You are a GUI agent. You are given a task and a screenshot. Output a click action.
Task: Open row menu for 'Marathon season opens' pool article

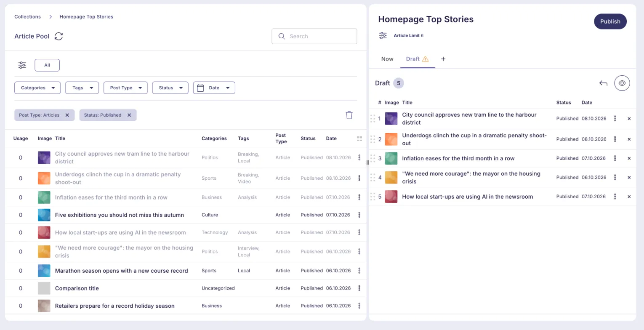(x=359, y=271)
